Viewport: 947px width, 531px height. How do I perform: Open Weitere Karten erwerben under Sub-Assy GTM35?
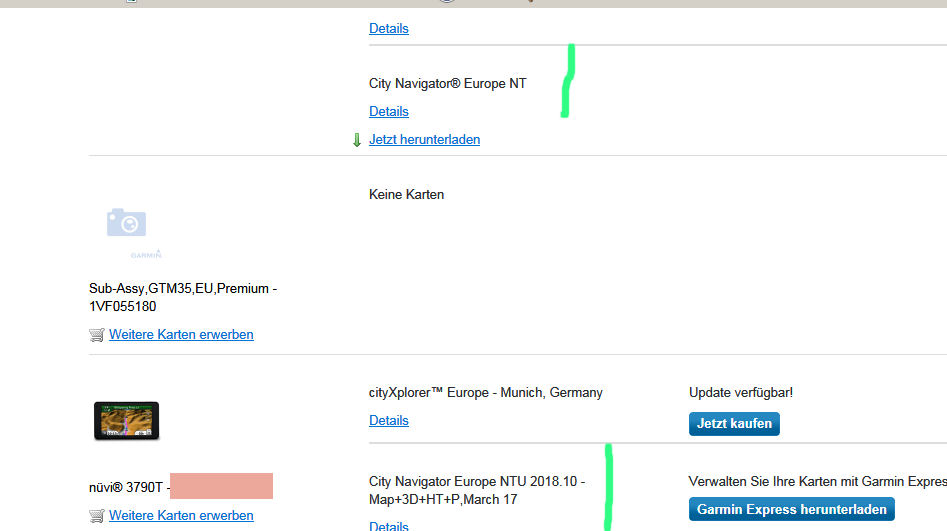pyautogui.click(x=181, y=335)
